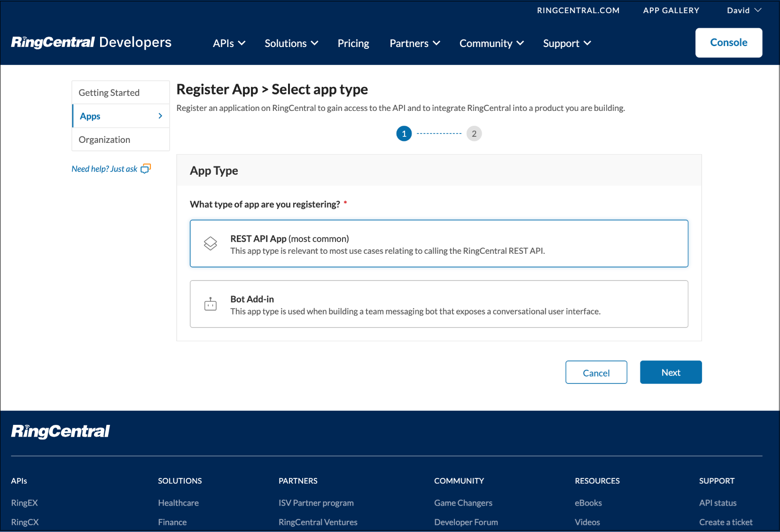Click the Need help? Just ask link
780x532 pixels.
coord(111,169)
